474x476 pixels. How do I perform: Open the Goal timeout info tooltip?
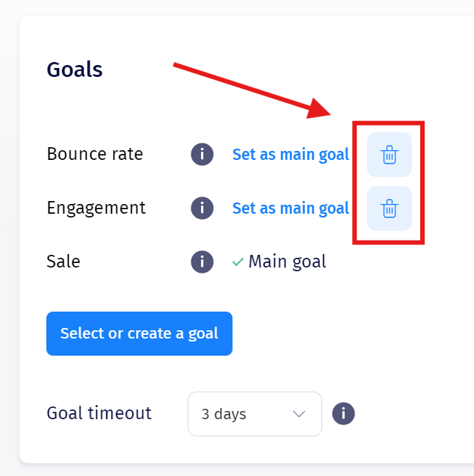pos(343,413)
